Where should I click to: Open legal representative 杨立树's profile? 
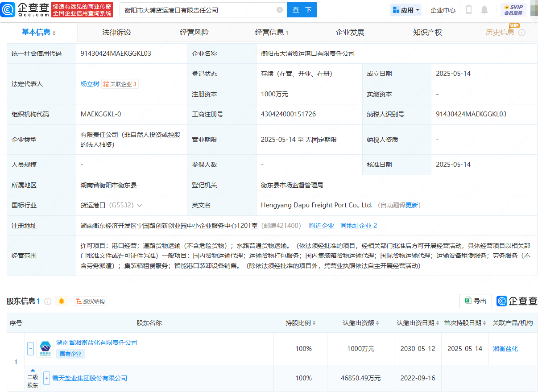[90, 84]
